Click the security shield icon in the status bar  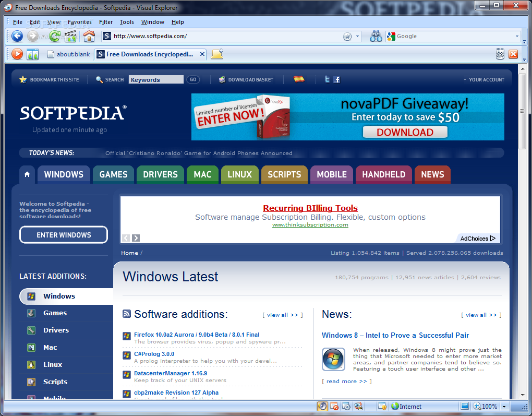(382, 406)
